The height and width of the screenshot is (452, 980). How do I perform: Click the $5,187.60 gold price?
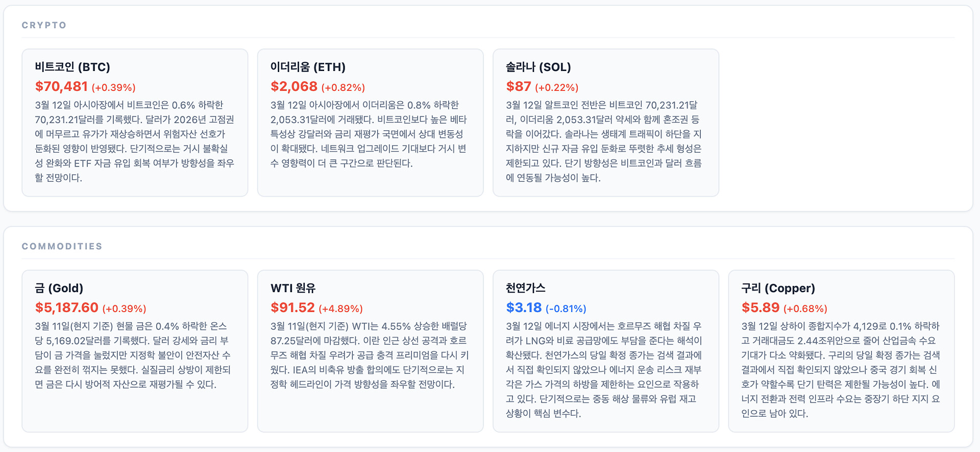pos(66,308)
